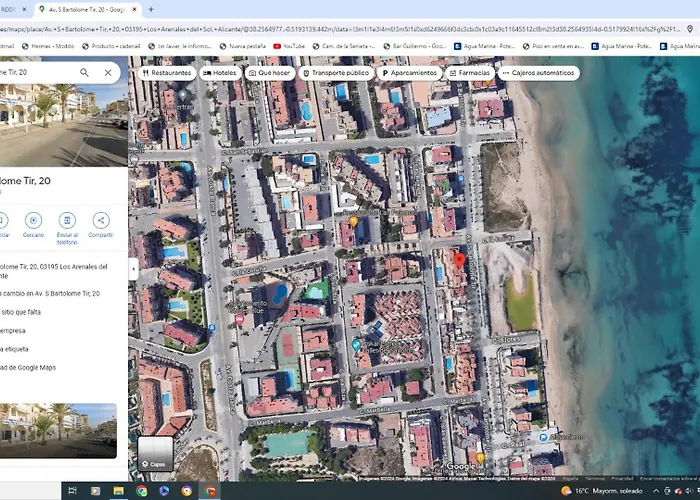Click the etiqueta link in side panel
This screenshot has height=500, width=700.
point(14,349)
